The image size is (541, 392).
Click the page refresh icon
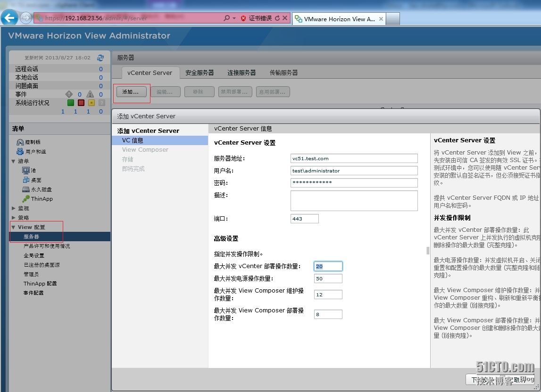tap(277, 18)
